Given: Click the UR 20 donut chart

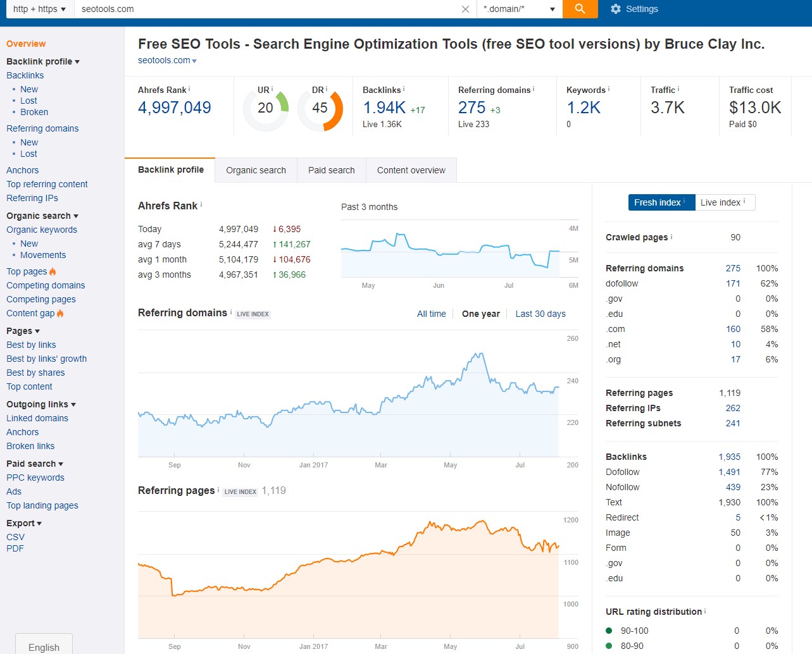Looking at the screenshot, I should pos(266,108).
